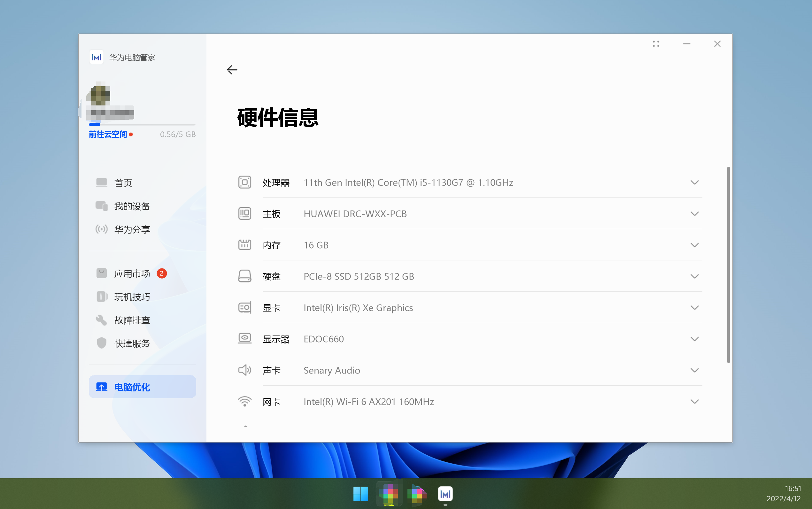Image resolution: width=812 pixels, height=509 pixels.
Task: Click the speaker icon beside 声卡
Action: click(245, 370)
